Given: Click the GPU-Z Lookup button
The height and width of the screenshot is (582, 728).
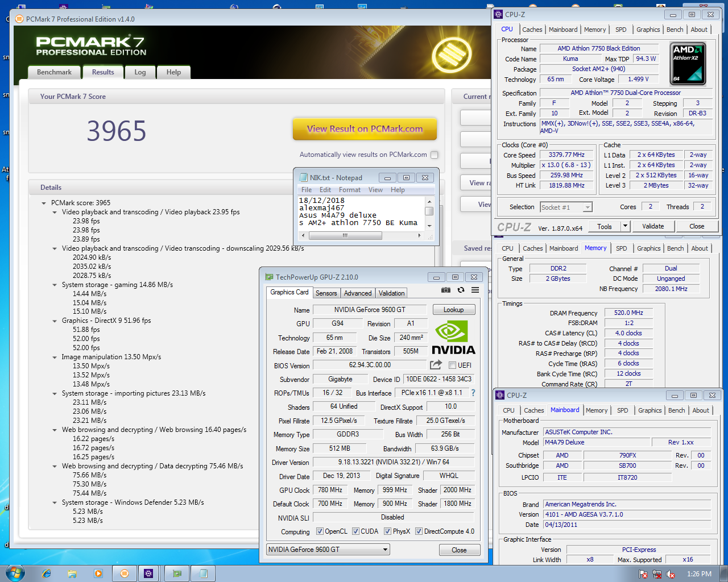Looking at the screenshot, I should coord(453,310).
